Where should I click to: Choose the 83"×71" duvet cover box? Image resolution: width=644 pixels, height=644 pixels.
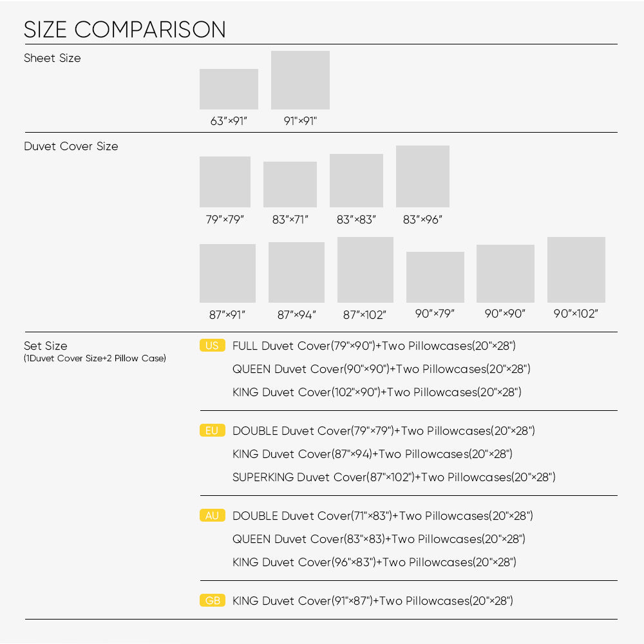pyautogui.click(x=290, y=184)
